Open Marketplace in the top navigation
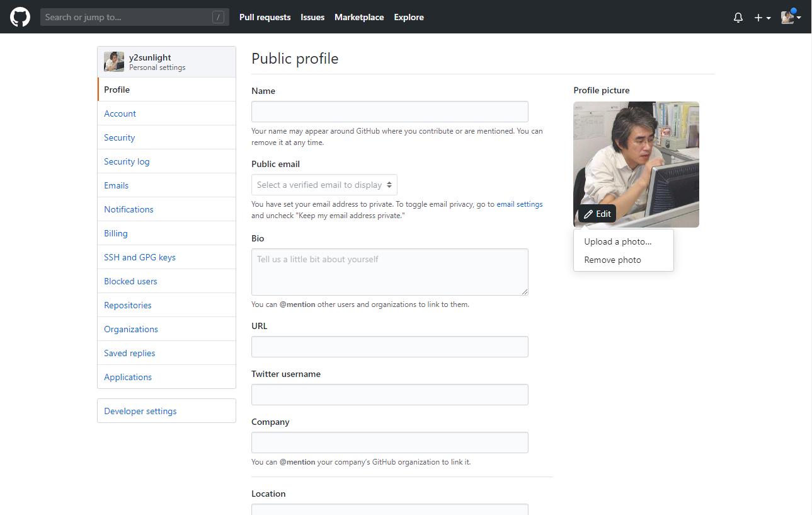812x515 pixels. (359, 17)
